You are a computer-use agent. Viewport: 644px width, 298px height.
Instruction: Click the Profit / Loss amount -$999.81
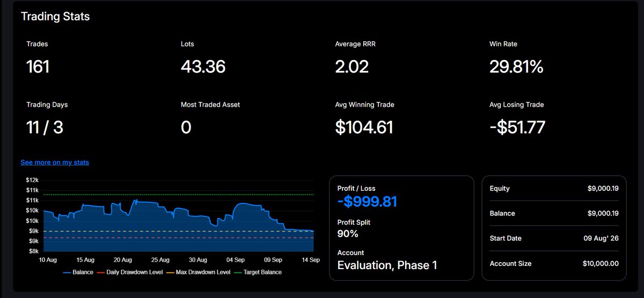367,202
